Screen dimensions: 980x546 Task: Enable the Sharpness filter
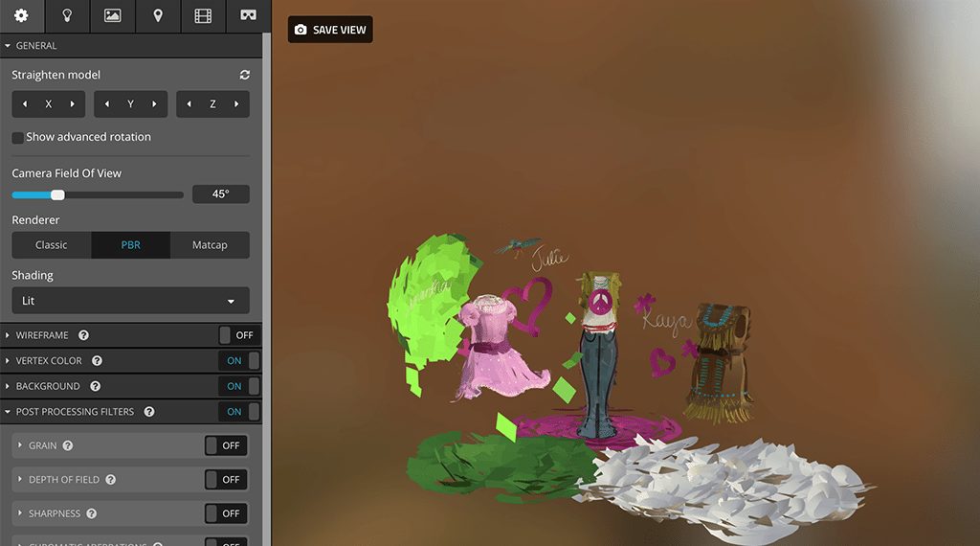coord(226,513)
